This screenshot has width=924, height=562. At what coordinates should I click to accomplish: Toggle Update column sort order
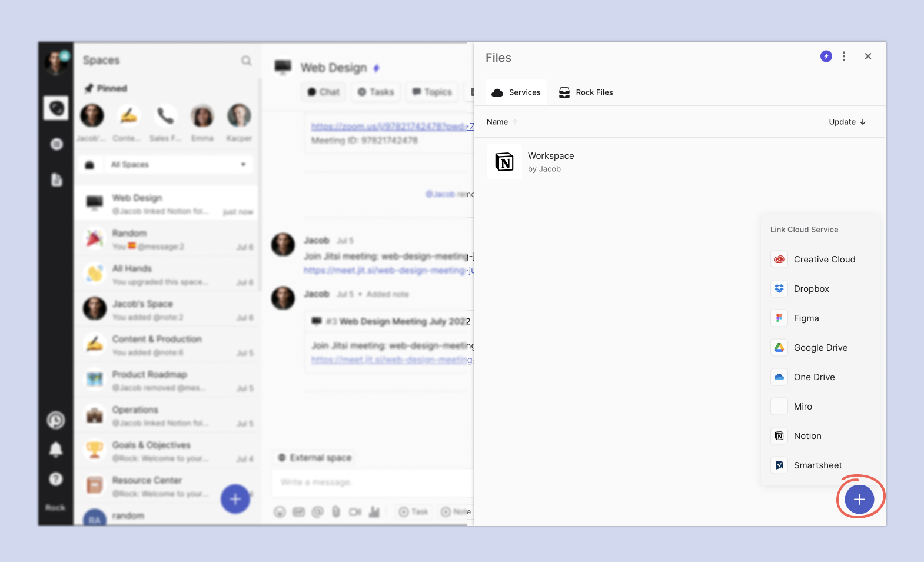point(847,122)
